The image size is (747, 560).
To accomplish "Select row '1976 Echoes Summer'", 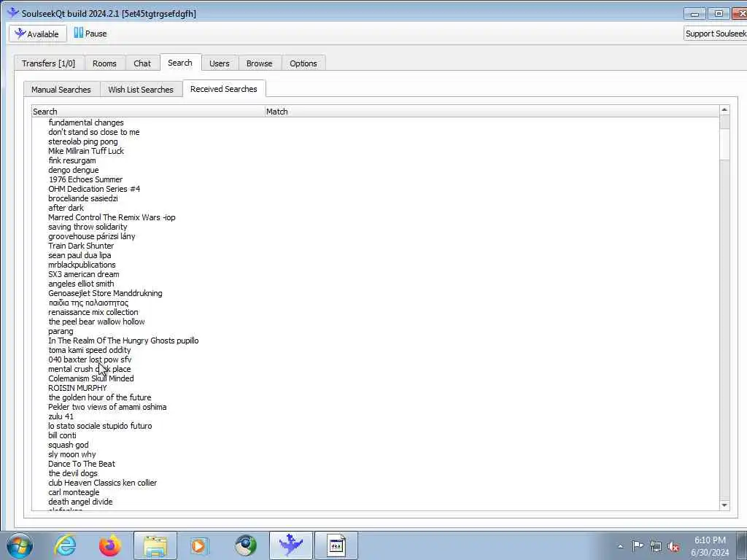I will pyautogui.click(x=375, y=179).
